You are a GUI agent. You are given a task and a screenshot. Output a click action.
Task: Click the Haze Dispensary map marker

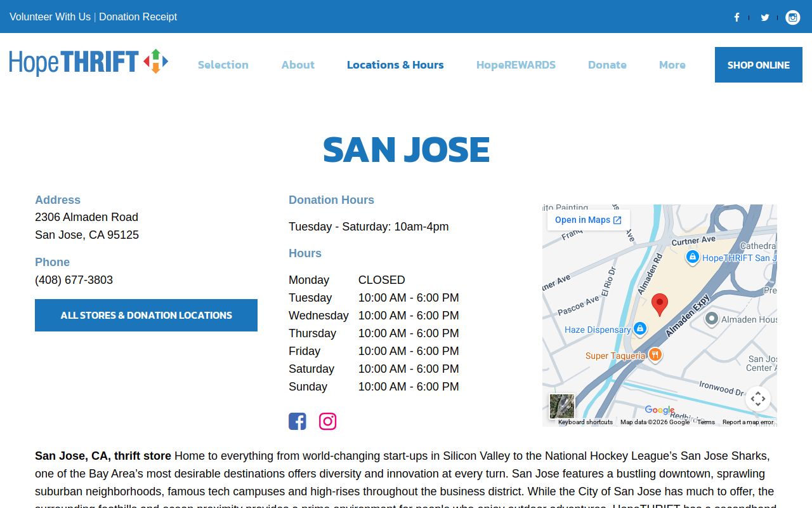pos(640,328)
